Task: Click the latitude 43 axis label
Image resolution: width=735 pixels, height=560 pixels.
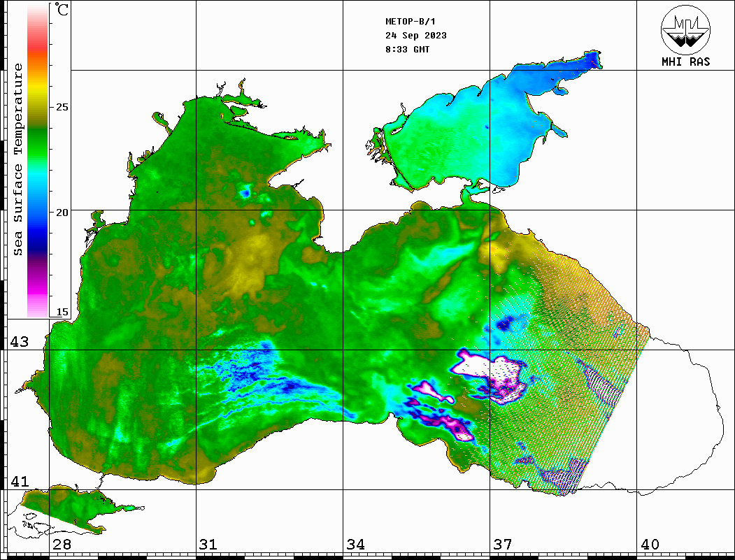Action: pyautogui.click(x=19, y=342)
